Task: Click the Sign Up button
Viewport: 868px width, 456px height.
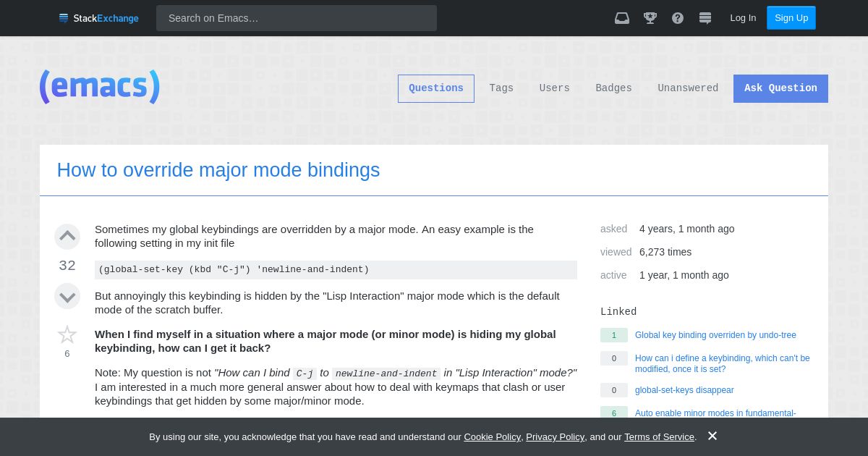Action: [791, 18]
